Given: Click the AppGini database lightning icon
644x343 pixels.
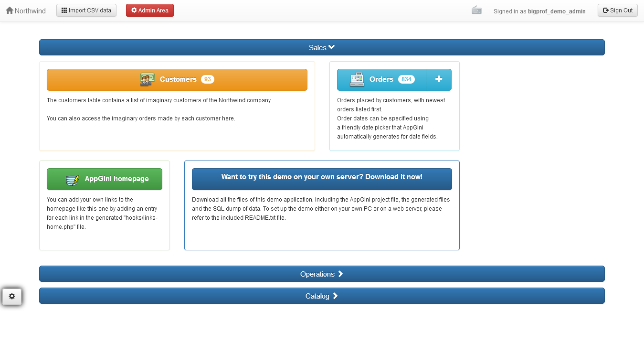Looking at the screenshot, I should [73, 179].
